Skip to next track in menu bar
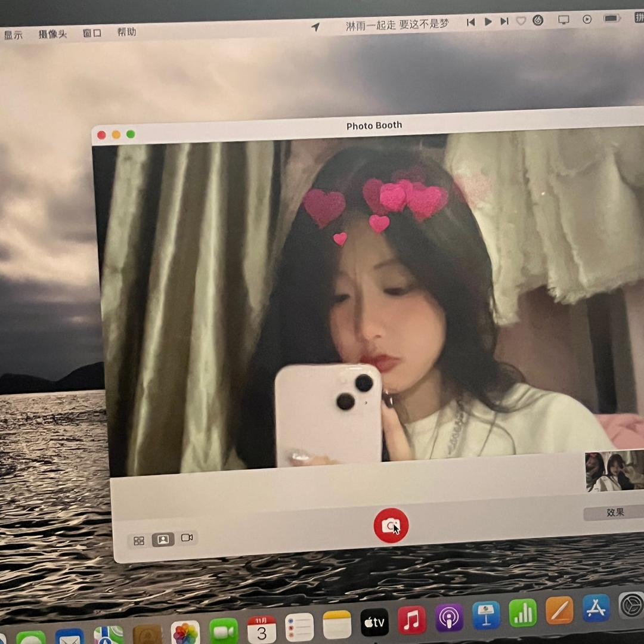The width and height of the screenshot is (644, 644). [504, 21]
